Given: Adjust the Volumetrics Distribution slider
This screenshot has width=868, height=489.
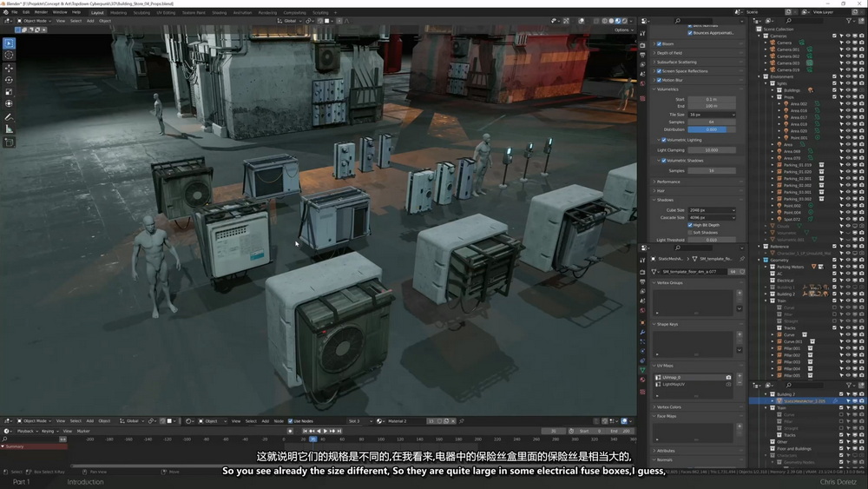Looking at the screenshot, I should point(712,129).
